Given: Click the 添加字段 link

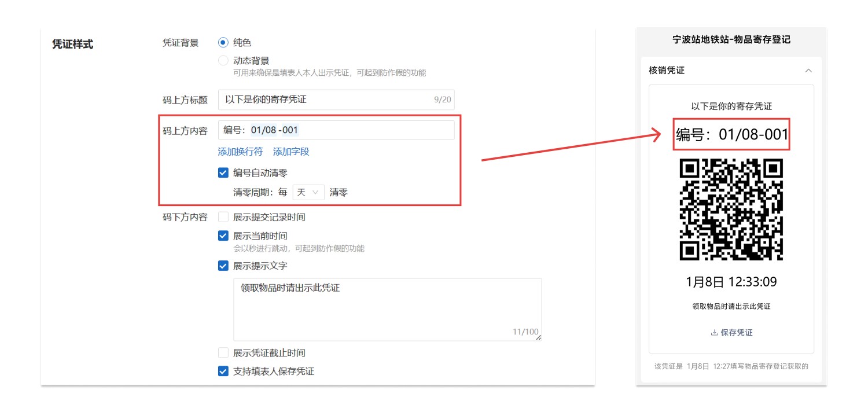Looking at the screenshot, I should click(x=291, y=152).
